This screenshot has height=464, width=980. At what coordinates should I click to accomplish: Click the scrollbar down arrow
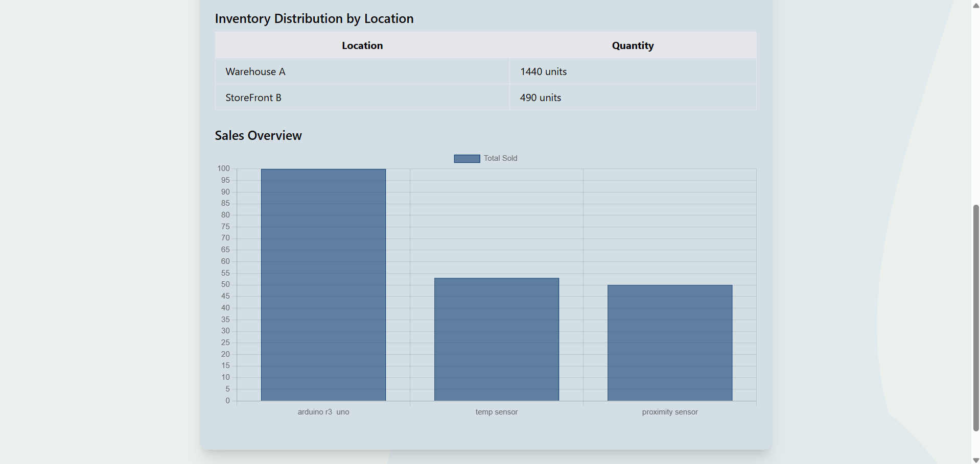[975, 459]
